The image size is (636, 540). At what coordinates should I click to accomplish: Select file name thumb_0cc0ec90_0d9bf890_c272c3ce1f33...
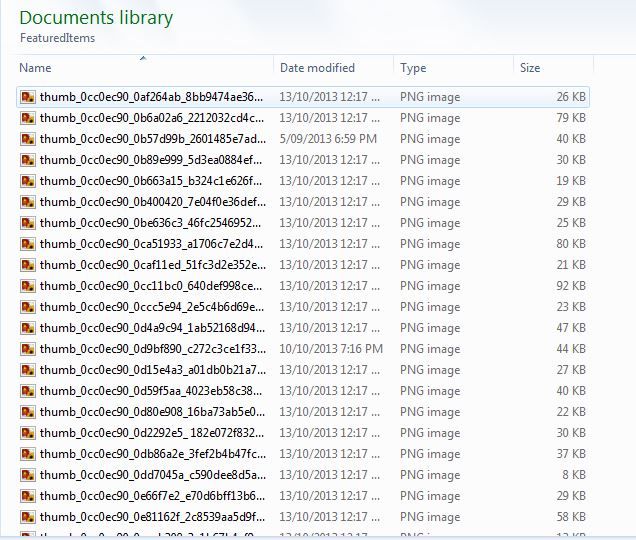[x=153, y=349]
